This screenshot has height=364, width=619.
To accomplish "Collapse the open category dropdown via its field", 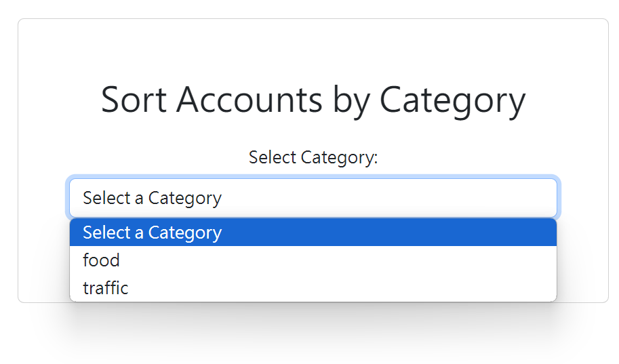I will 313,198.
